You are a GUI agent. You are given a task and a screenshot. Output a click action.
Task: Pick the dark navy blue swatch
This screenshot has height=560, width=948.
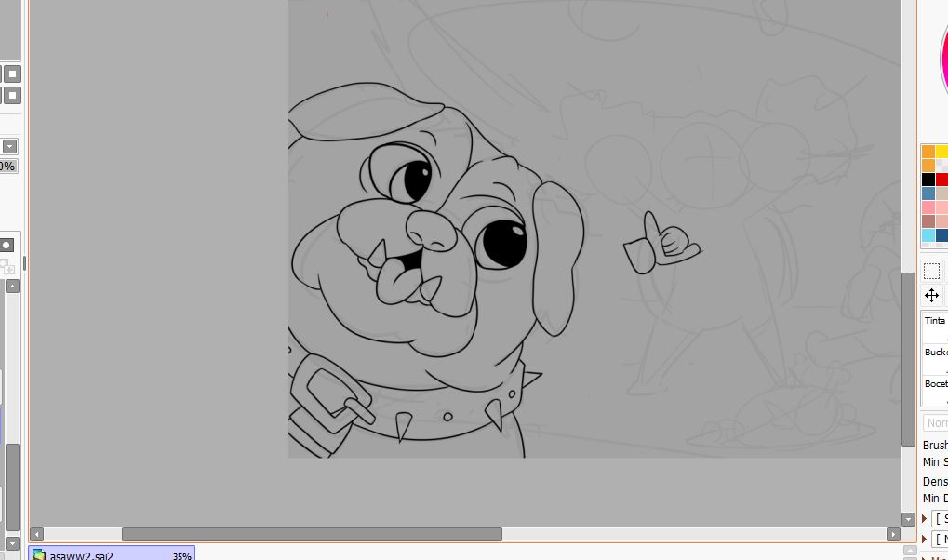(942, 235)
